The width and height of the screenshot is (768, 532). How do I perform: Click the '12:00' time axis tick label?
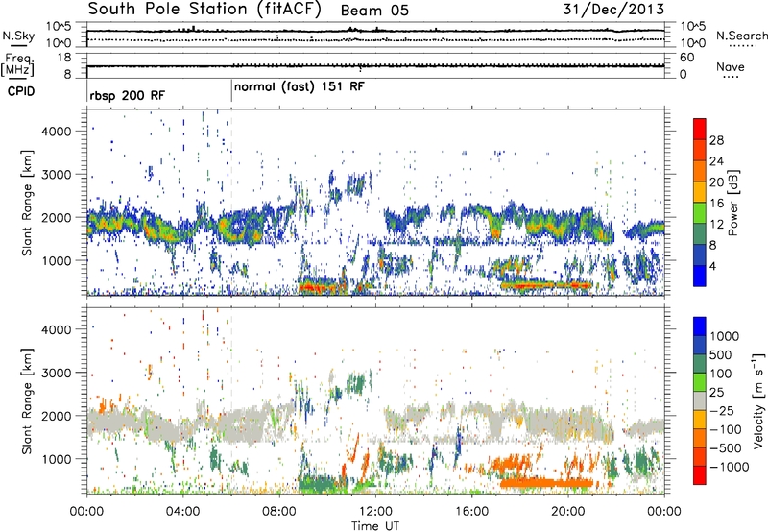coord(375,512)
